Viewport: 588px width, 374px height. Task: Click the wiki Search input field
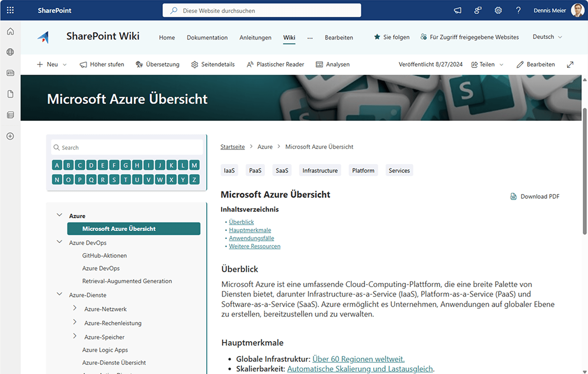pyautogui.click(x=127, y=147)
